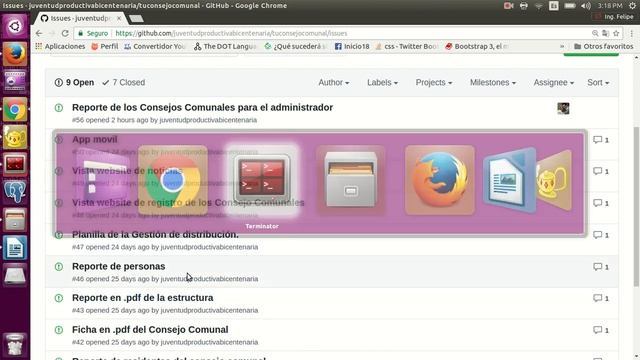
Task: Open Chrome profile Ing. Felipe
Action: pos(614,17)
